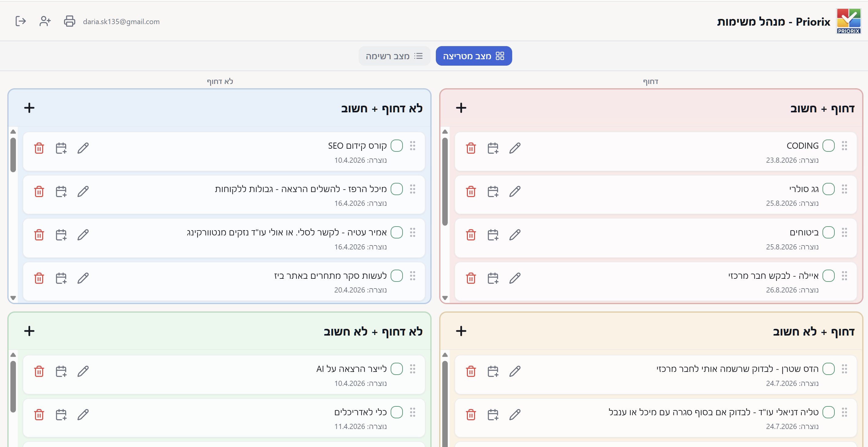Edit the לייצר הרצאה על AI task
This screenshot has width=868, height=447.
83,371
